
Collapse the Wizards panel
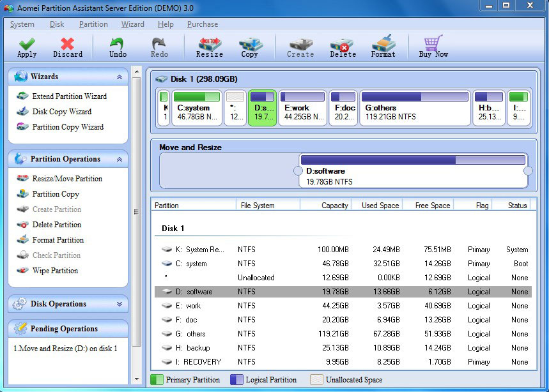(x=119, y=77)
